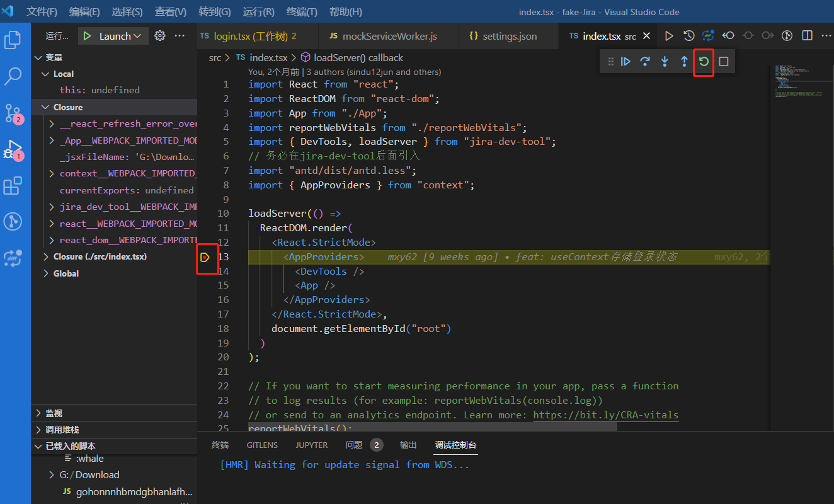Open launch.json via the gear icon

(x=160, y=36)
